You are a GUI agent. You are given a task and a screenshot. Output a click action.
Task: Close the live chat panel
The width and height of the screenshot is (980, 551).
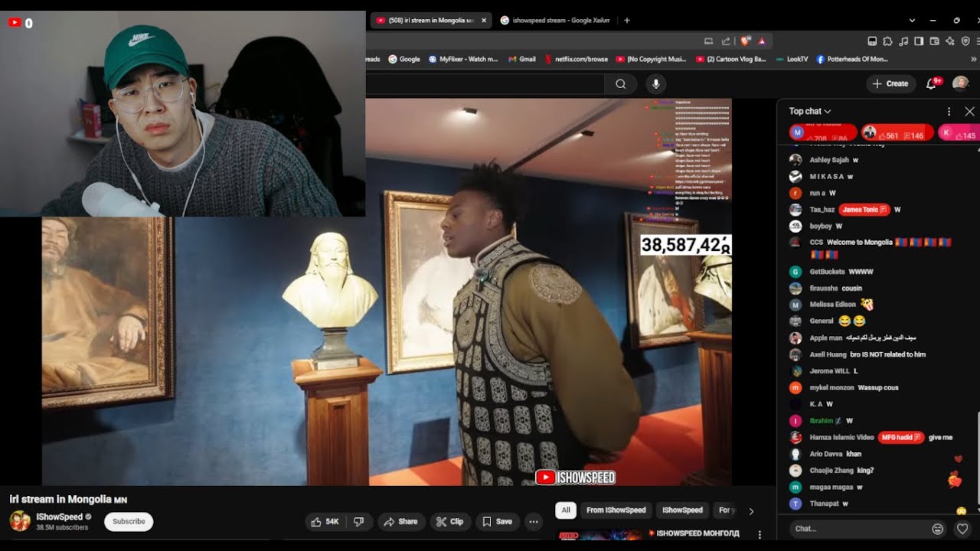tap(969, 112)
